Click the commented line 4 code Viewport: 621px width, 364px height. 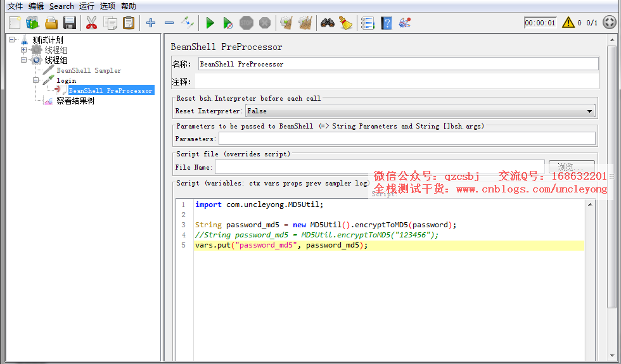[x=316, y=235]
